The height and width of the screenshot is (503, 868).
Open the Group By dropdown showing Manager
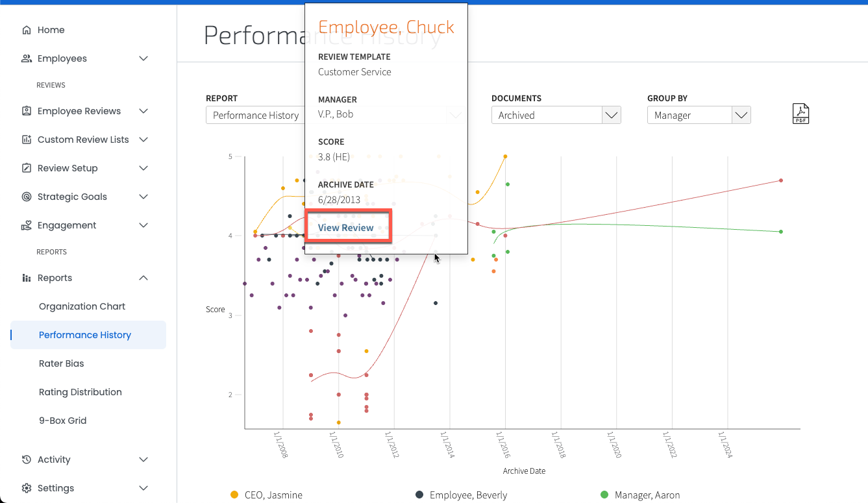(699, 116)
